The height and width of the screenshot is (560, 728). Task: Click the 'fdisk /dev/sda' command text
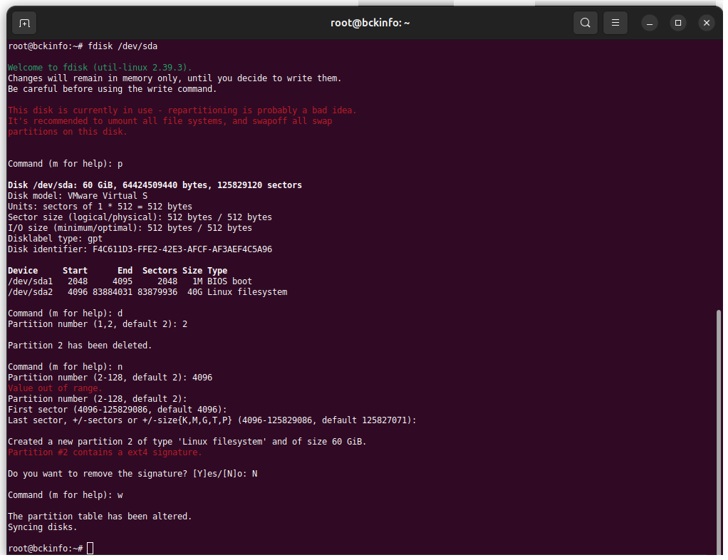point(123,46)
